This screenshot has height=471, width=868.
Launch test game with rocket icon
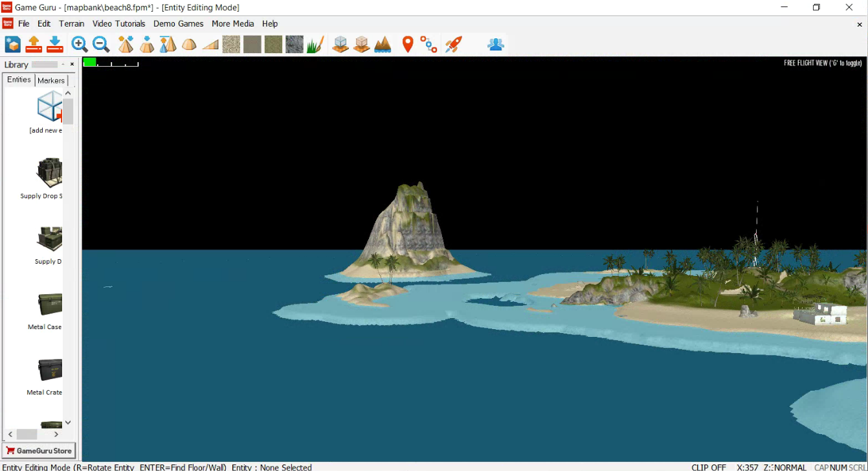[x=454, y=44]
